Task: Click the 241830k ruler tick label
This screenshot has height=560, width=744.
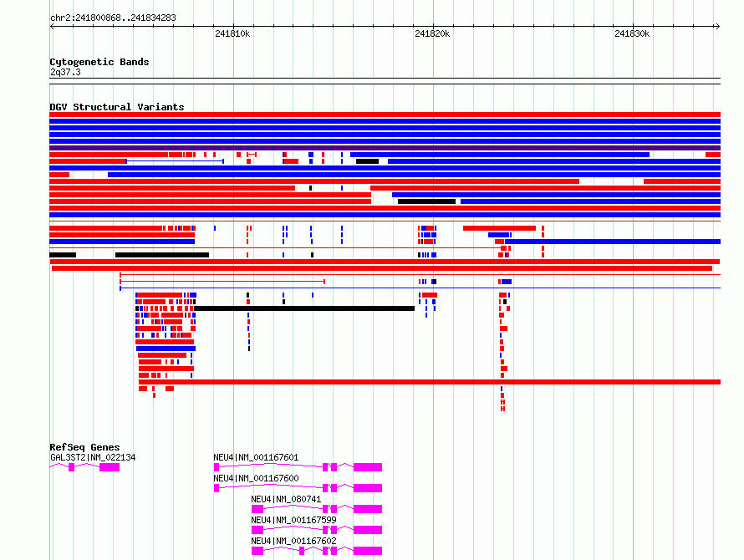Action: pyautogui.click(x=632, y=33)
